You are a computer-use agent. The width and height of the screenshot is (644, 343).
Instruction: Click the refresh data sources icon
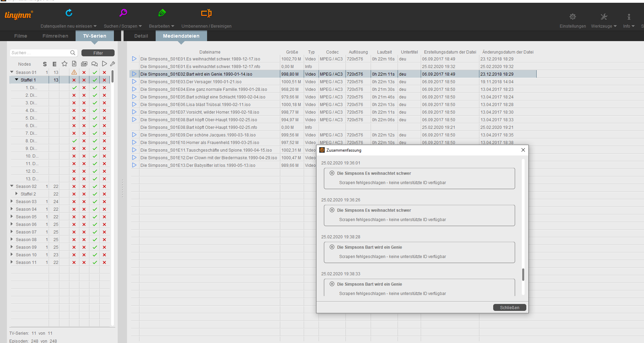click(x=69, y=13)
